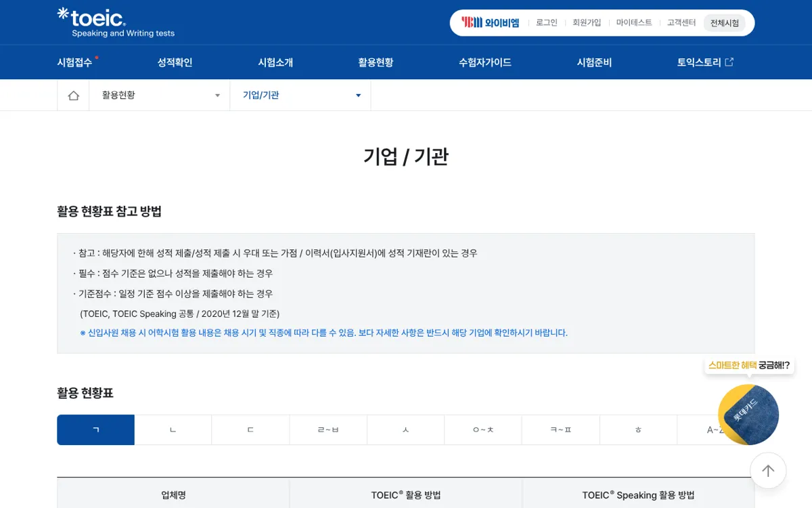Click the 기업 / 기관 page title
Viewport: 812px width, 508px height.
pyautogui.click(x=406, y=156)
